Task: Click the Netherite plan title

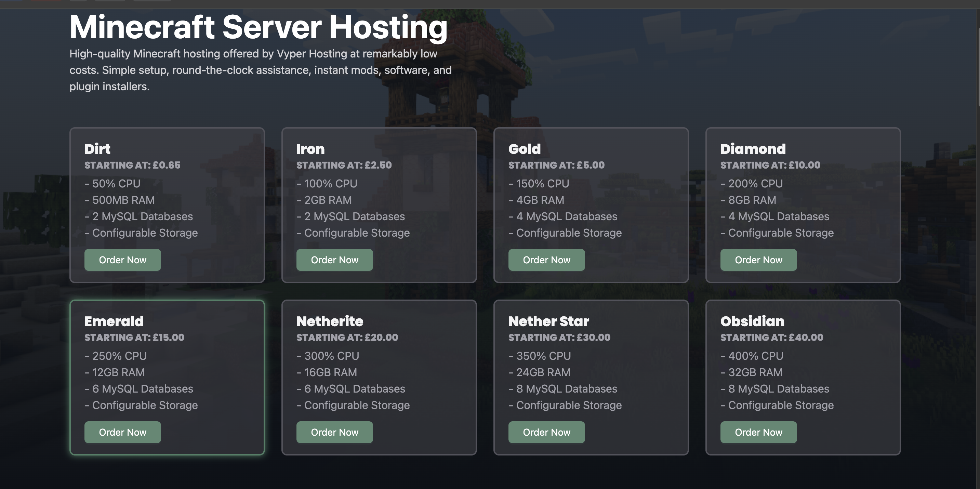Action: pos(329,321)
